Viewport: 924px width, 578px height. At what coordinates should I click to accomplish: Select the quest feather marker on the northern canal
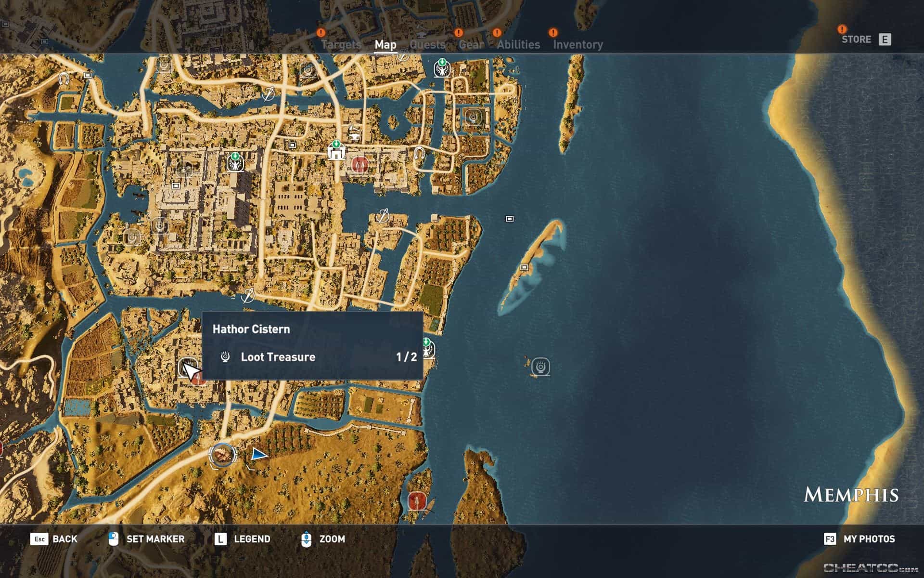[269, 93]
